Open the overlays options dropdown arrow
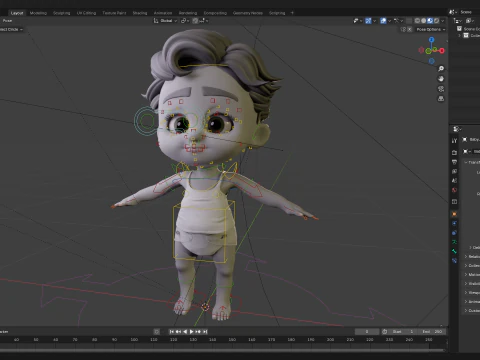The width and height of the screenshot is (480, 360). pyautogui.click(x=389, y=21)
